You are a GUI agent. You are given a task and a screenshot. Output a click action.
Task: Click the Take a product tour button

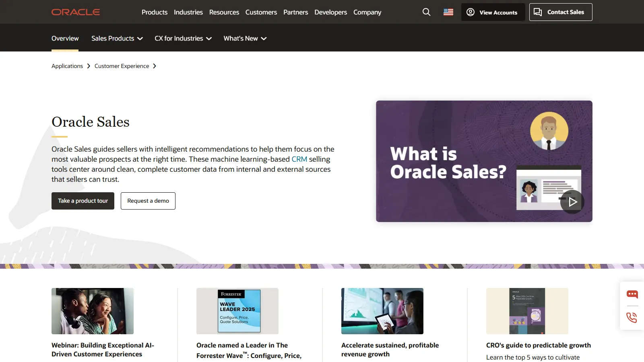pos(83,201)
